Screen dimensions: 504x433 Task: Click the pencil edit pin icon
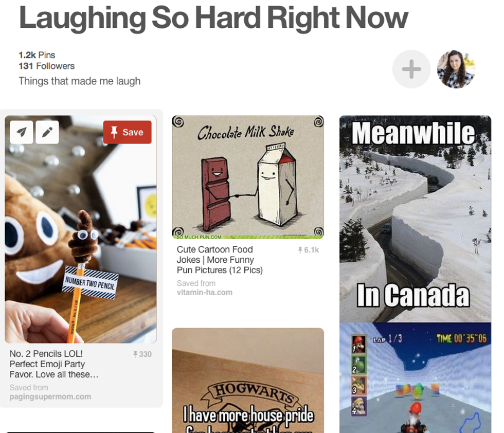click(47, 132)
